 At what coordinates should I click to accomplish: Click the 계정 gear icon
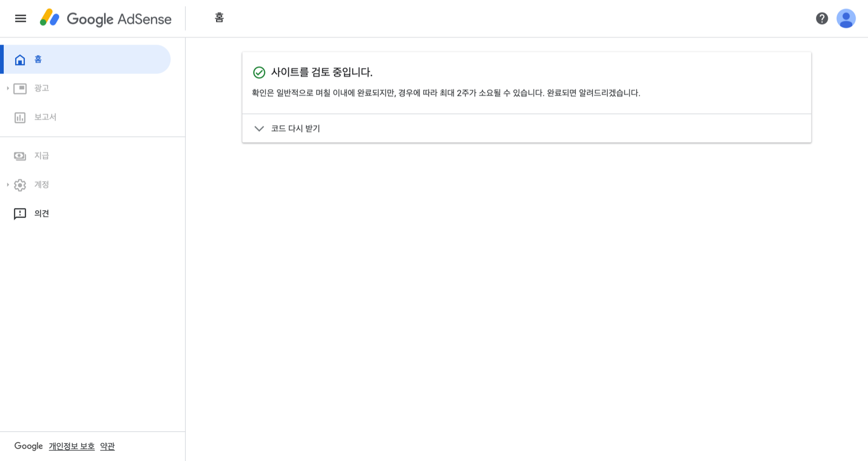tap(20, 185)
